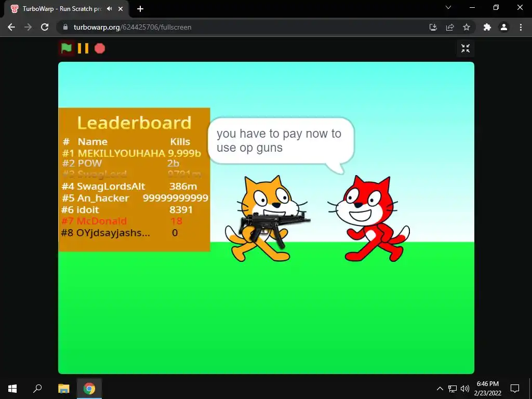Open File Explorer from the taskbar

pyautogui.click(x=64, y=389)
